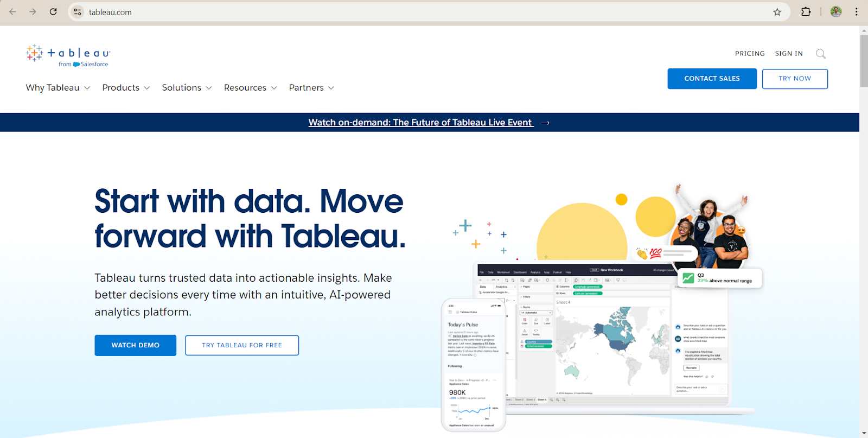Image resolution: width=868 pixels, height=438 pixels.
Task: Expand the Partners menu
Action: (311, 88)
